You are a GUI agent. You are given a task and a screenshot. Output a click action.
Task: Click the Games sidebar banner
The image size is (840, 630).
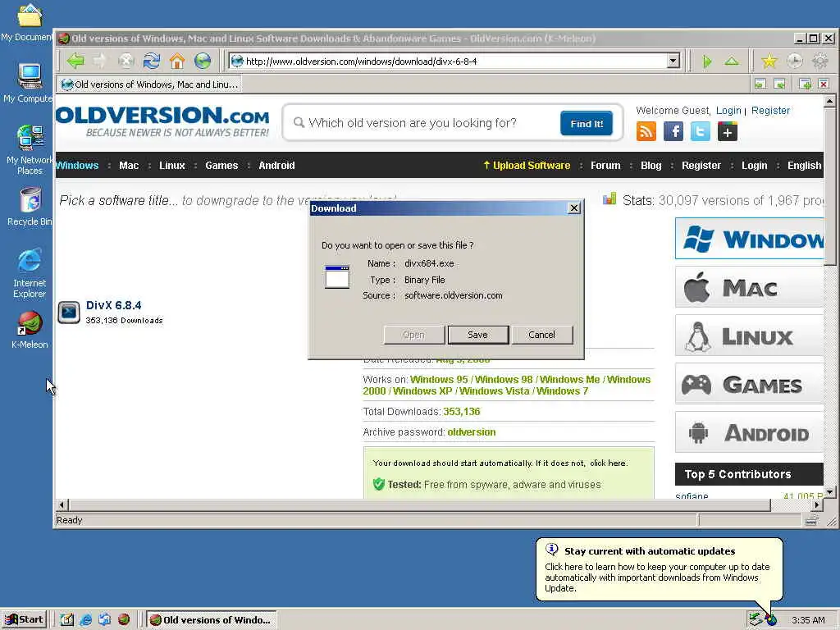pos(749,384)
